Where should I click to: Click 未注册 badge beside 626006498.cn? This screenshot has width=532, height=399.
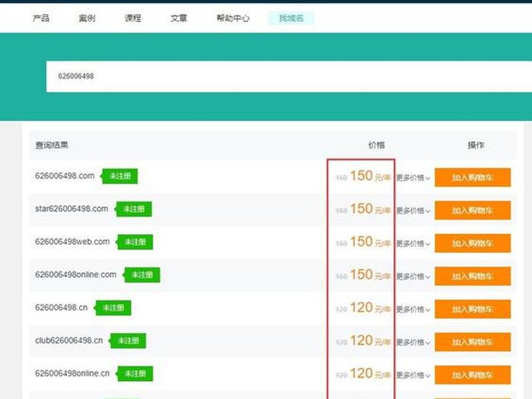pos(112,308)
